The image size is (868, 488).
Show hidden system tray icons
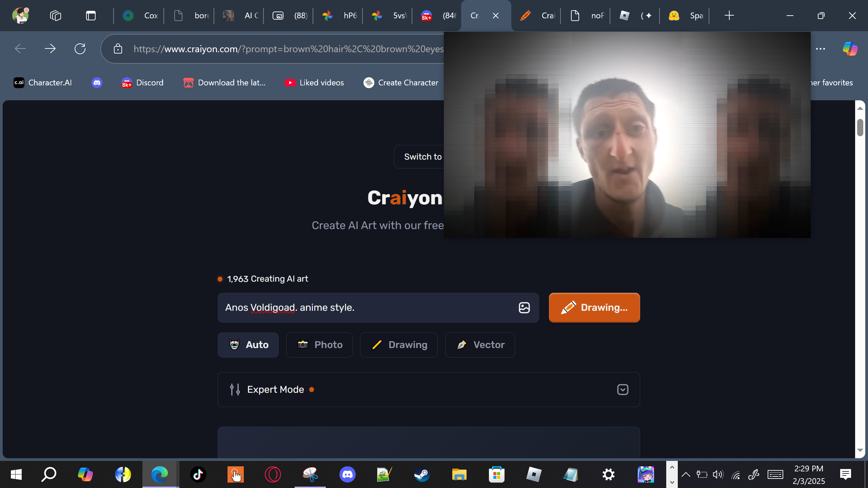click(x=686, y=474)
